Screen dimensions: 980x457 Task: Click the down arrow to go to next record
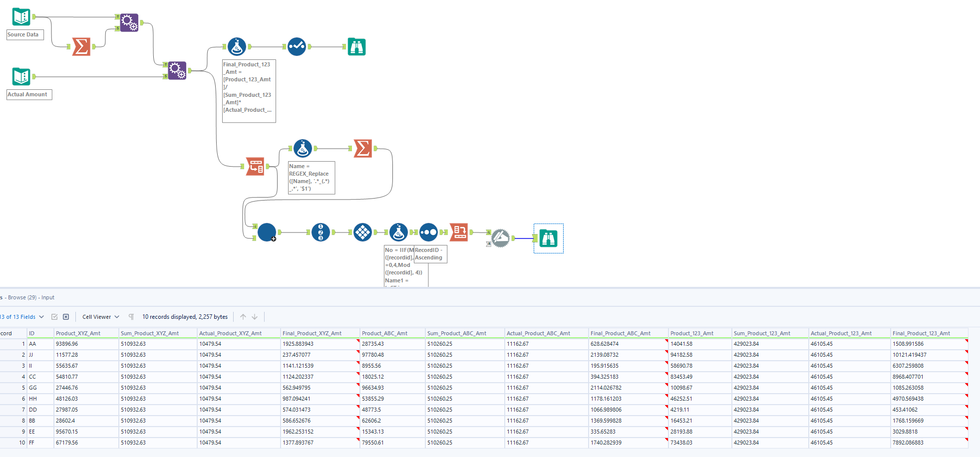[x=255, y=316]
